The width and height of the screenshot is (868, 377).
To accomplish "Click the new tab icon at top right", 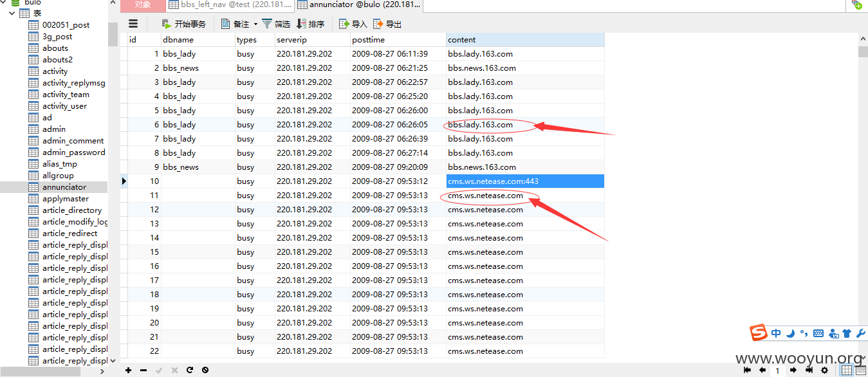I will click(x=856, y=5).
